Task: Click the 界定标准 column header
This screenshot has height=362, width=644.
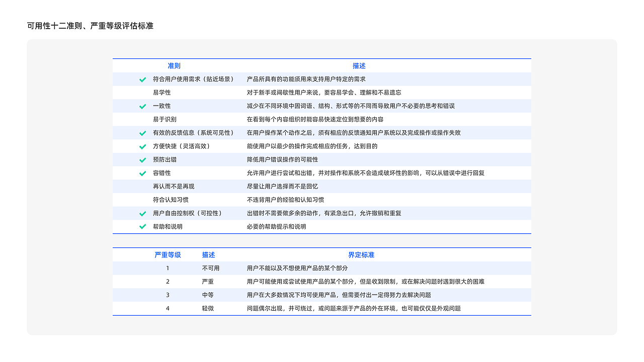Action: pos(361,255)
